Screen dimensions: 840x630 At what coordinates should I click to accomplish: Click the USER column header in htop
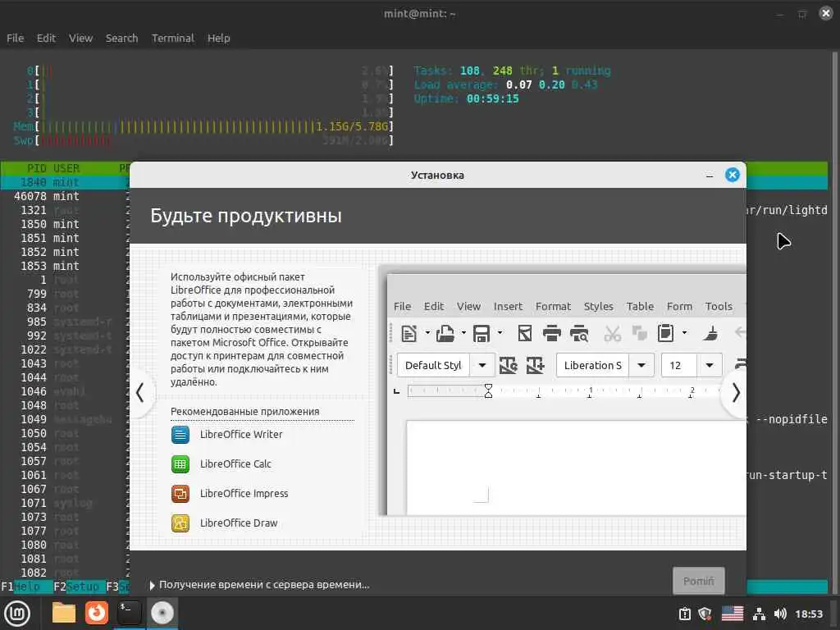(x=66, y=168)
